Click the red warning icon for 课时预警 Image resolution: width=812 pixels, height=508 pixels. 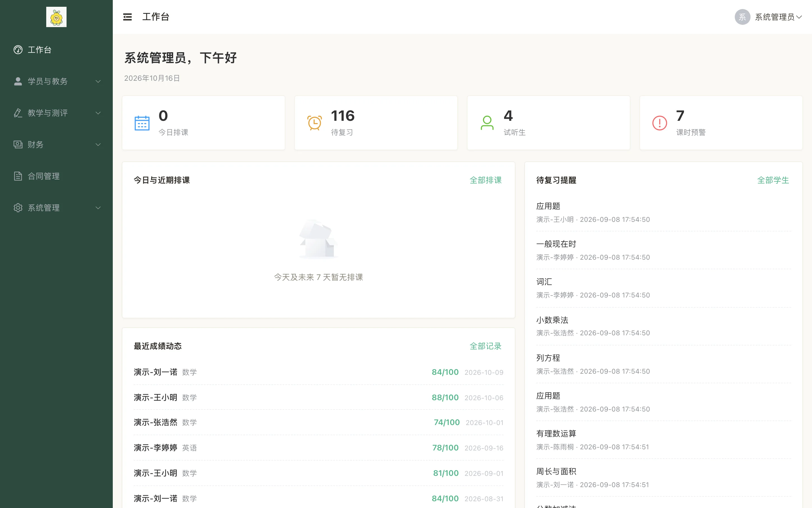tap(660, 123)
